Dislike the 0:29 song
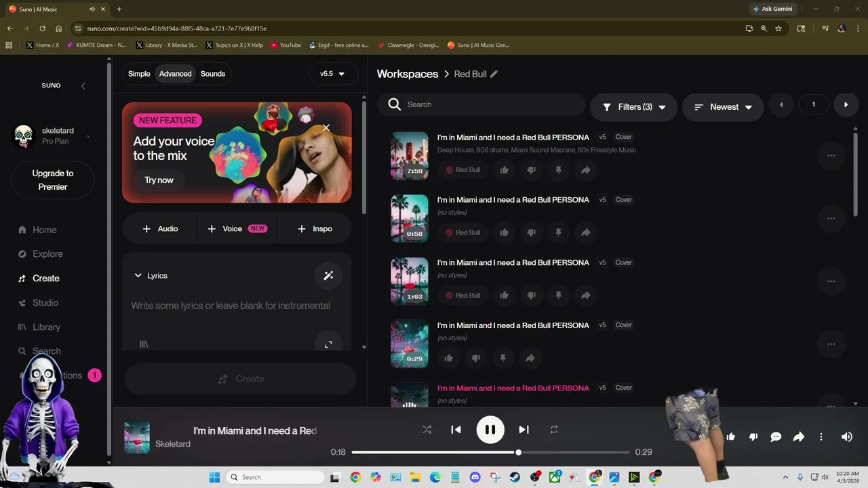This screenshot has height=488, width=868. (475, 358)
